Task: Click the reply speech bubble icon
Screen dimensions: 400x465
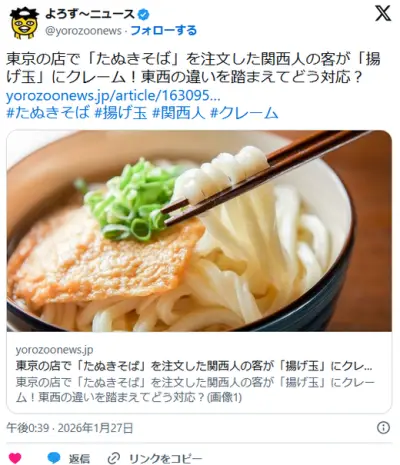Action: coord(54,458)
